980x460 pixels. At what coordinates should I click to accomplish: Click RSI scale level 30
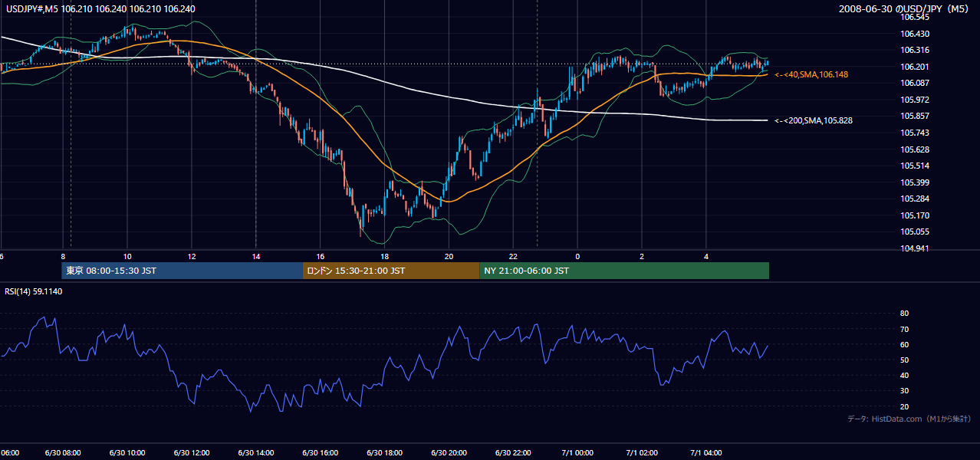click(x=904, y=391)
